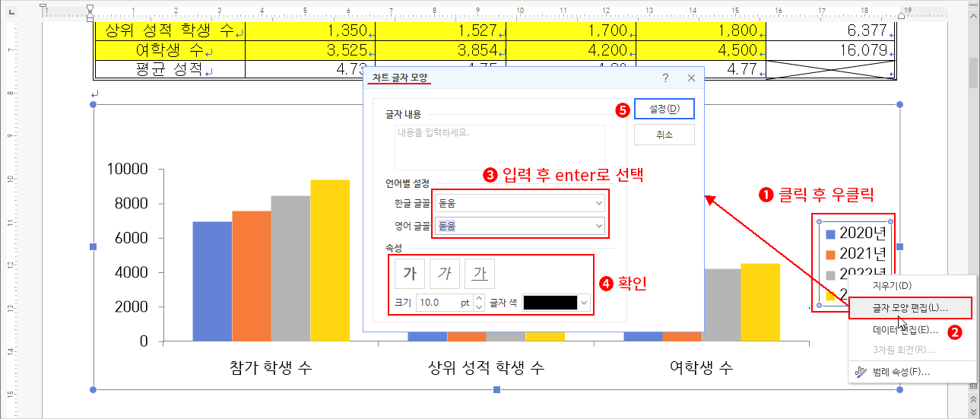Click table cell 3,854
The image size is (980, 419).
tap(440, 50)
